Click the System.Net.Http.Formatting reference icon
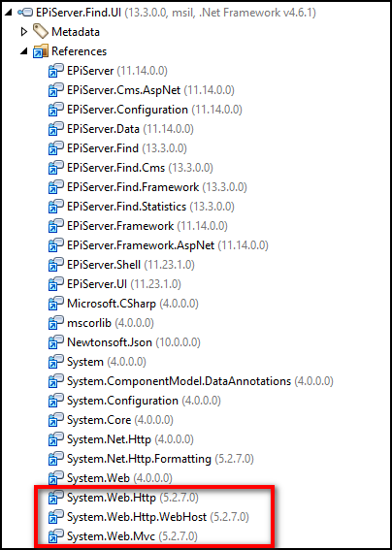392x550 pixels. (56, 458)
